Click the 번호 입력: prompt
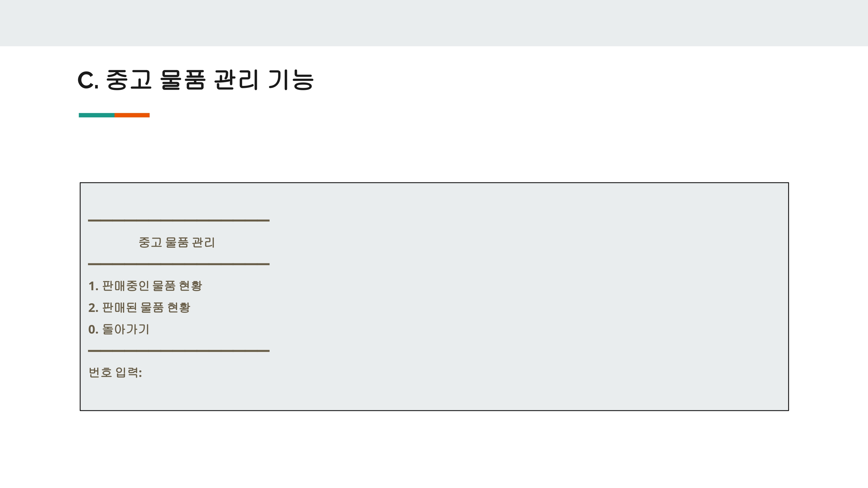Viewport: 868px width, 488px height. pyautogui.click(x=115, y=372)
